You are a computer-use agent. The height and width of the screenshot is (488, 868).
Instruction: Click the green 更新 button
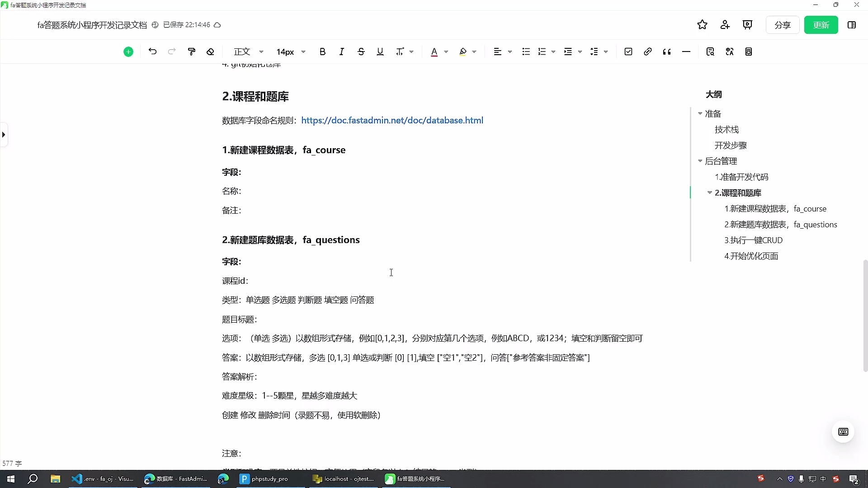[821, 25]
